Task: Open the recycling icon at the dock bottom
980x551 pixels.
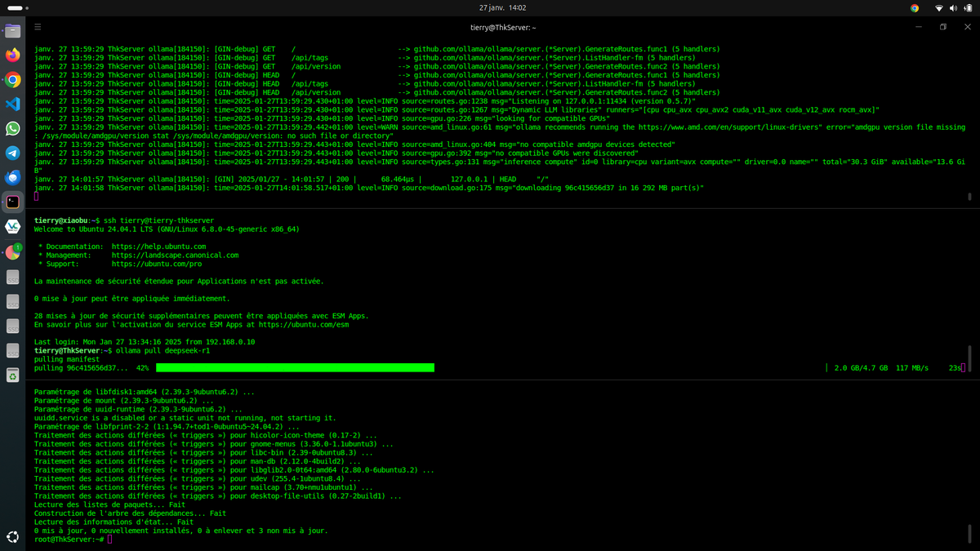Action: [x=11, y=375]
